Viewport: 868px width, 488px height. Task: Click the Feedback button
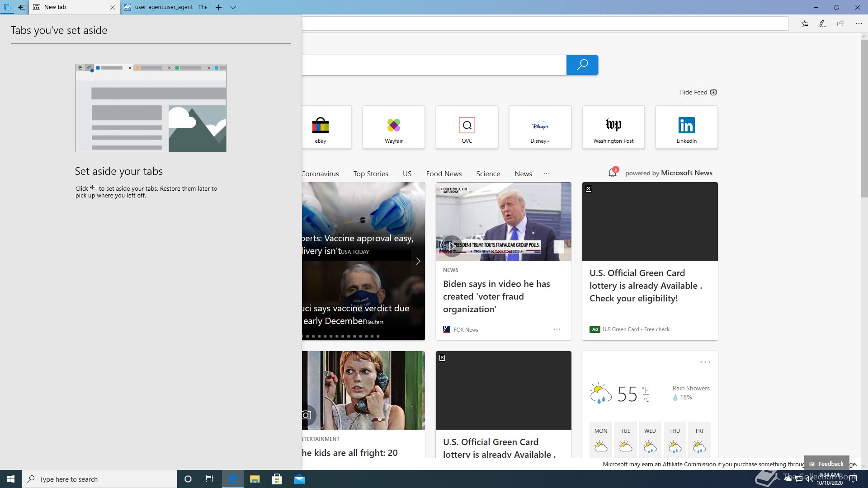(x=826, y=464)
